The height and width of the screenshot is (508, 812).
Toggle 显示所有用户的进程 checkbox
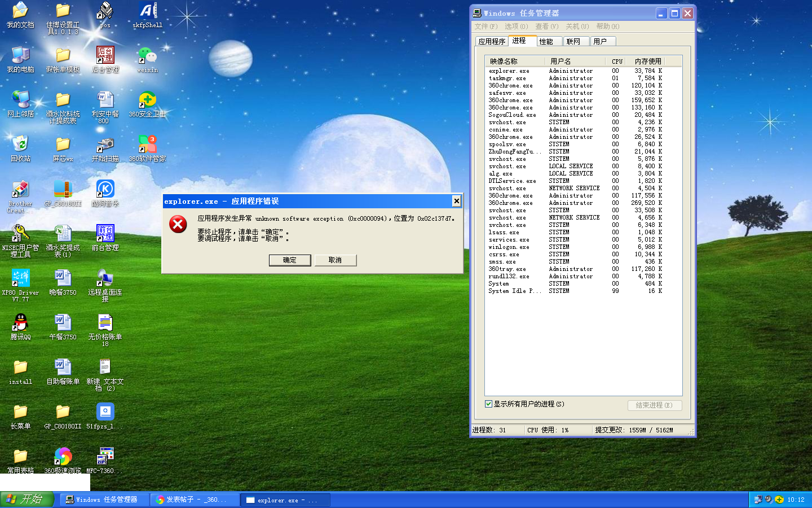(x=488, y=404)
